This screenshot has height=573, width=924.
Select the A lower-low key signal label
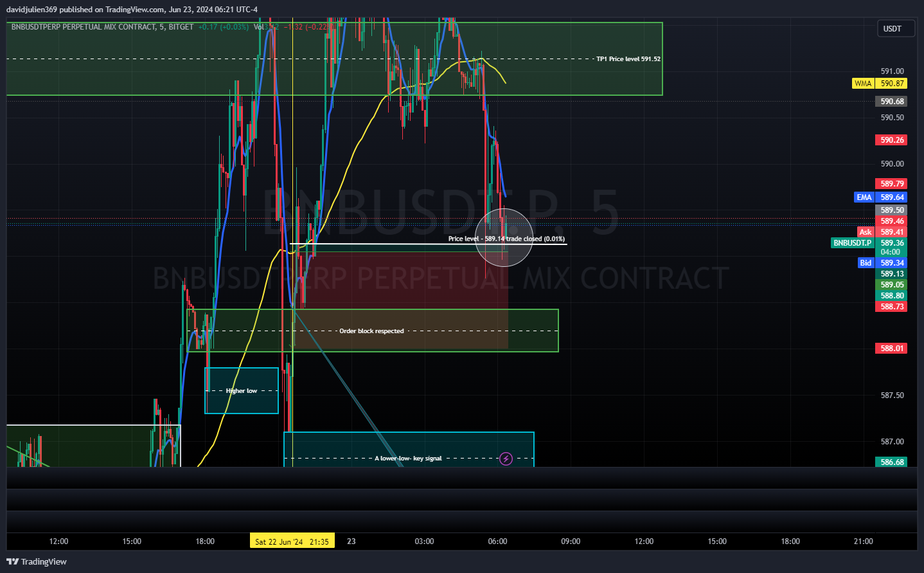[x=409, y=459]
